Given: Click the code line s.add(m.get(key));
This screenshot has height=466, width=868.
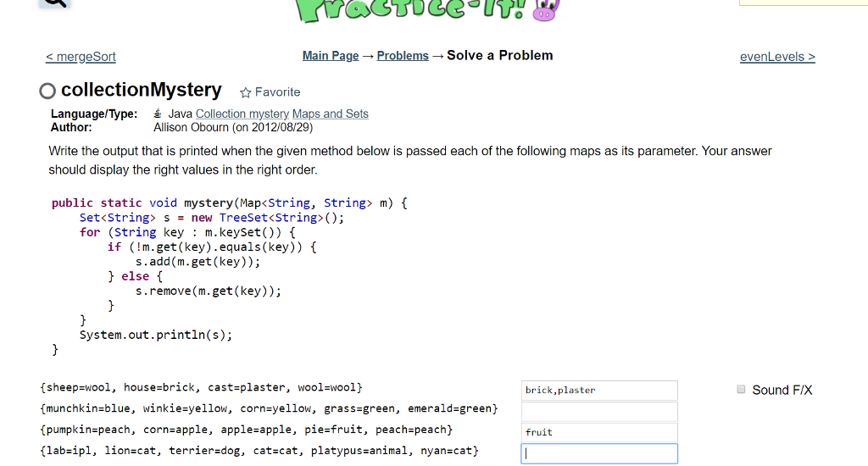Looking at the screenshot, I should point(198,261).
